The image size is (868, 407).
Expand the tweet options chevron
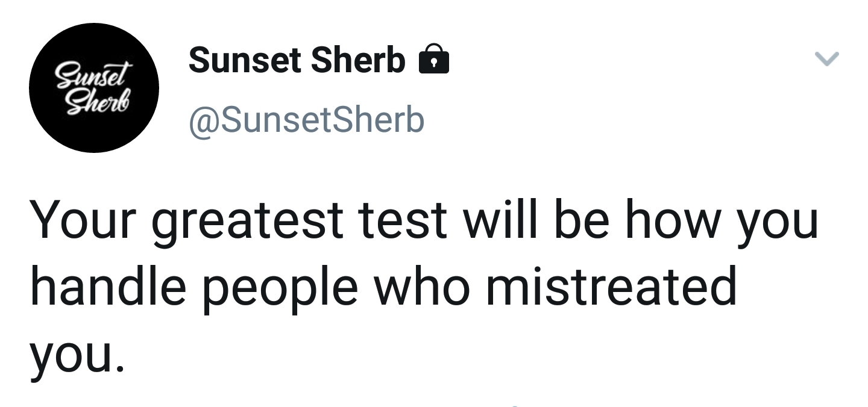click(826, 58)
